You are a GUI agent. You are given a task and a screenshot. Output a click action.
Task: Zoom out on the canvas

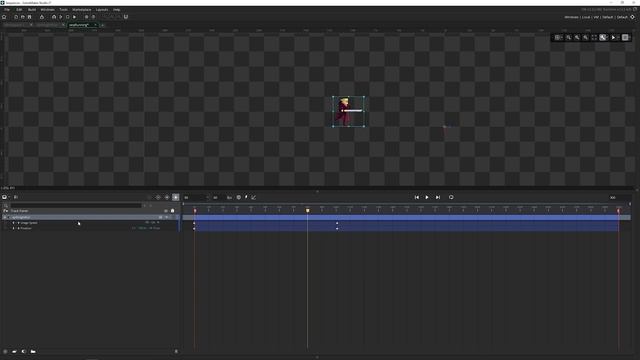[x=586, y=38]
